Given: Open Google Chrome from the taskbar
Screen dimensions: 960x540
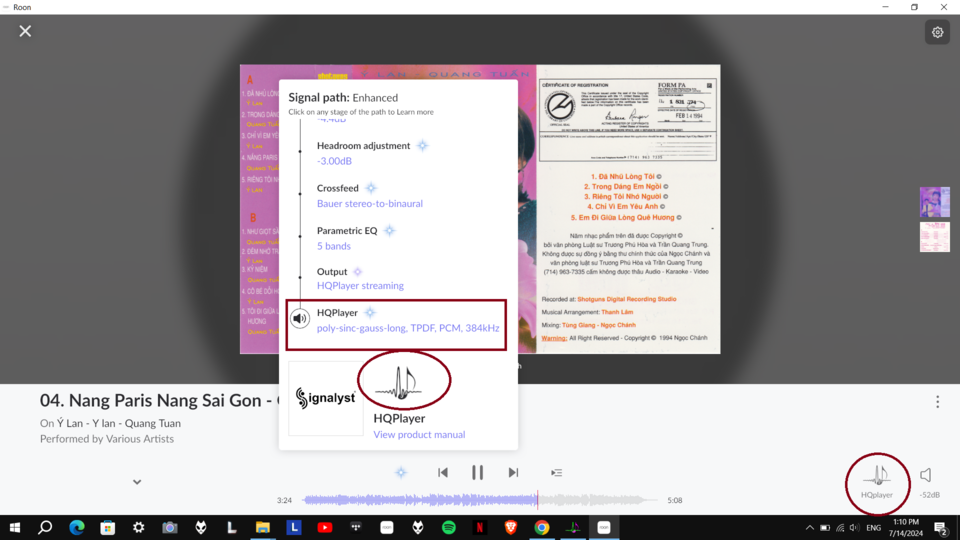Looking at the screenshot, I should point(542,528).
